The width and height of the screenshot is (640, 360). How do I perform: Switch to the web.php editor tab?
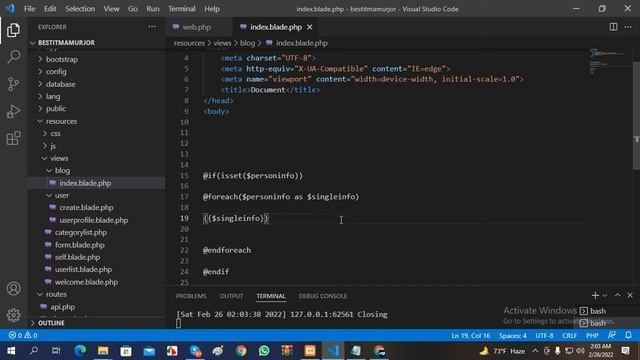click(x=197, y=27)
